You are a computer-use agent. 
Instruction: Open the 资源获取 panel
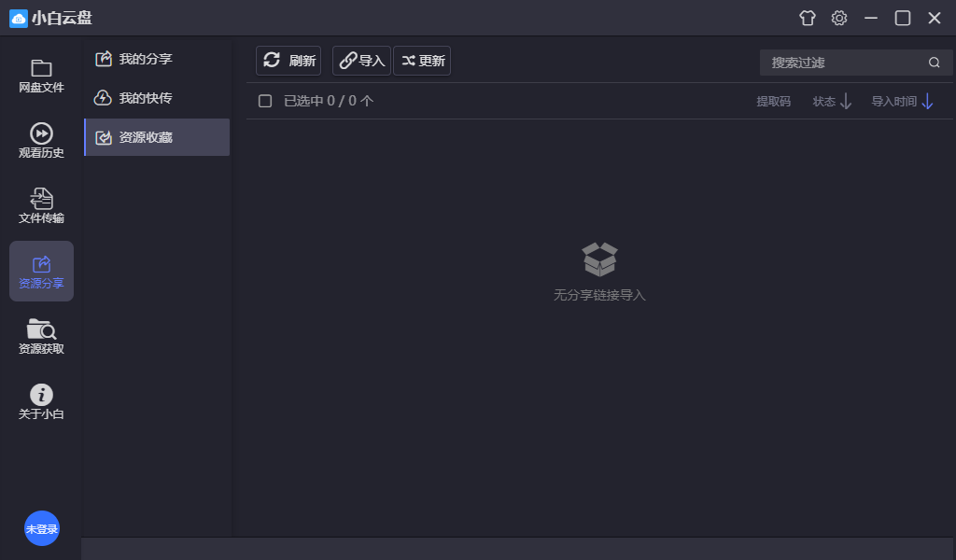tap(40, 336)
